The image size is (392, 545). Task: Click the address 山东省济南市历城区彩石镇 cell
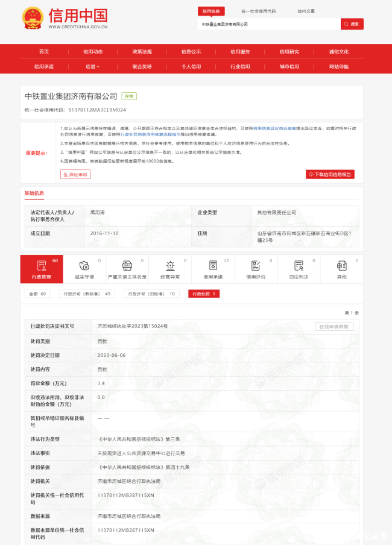pos(304,237)
